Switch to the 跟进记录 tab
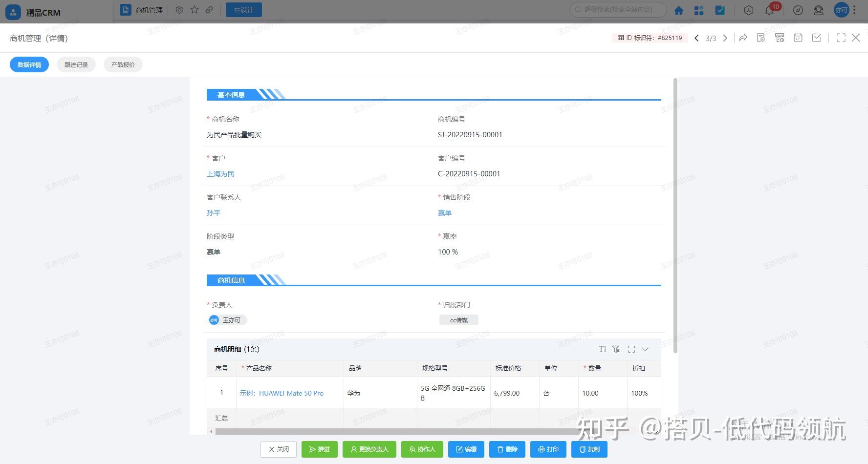Screen dimensions: 868x464 (76, 64)
